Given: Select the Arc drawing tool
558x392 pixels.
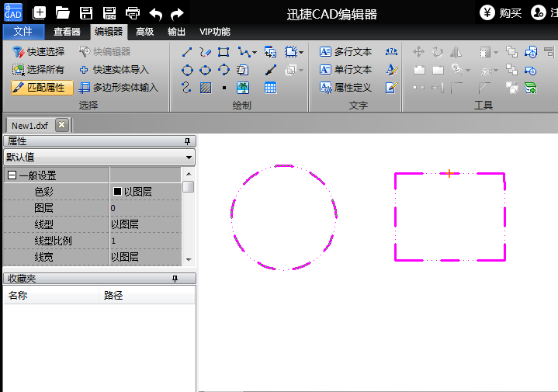Looking at the screenshot, I should (x=224, y=70).
